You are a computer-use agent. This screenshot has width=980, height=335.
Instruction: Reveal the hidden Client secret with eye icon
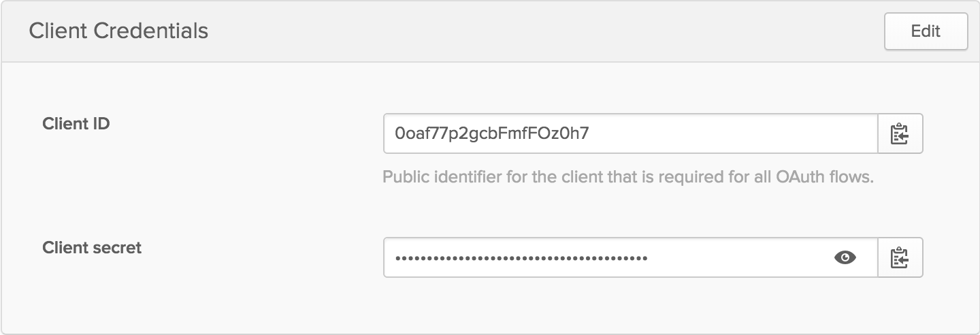pyautogui.click(x=845, y=257)
